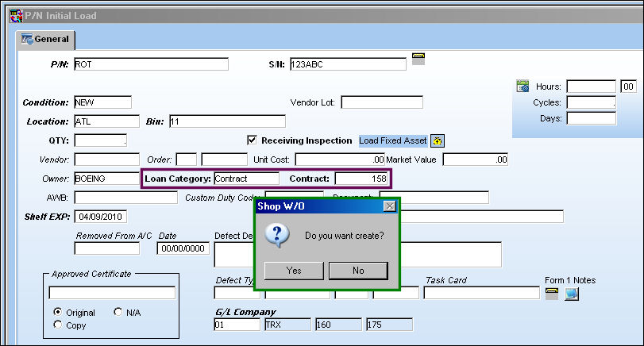The height and width of the screenshot is (346, 644).
Task: Select the N/A radio button
Action: tap(118, 312)
